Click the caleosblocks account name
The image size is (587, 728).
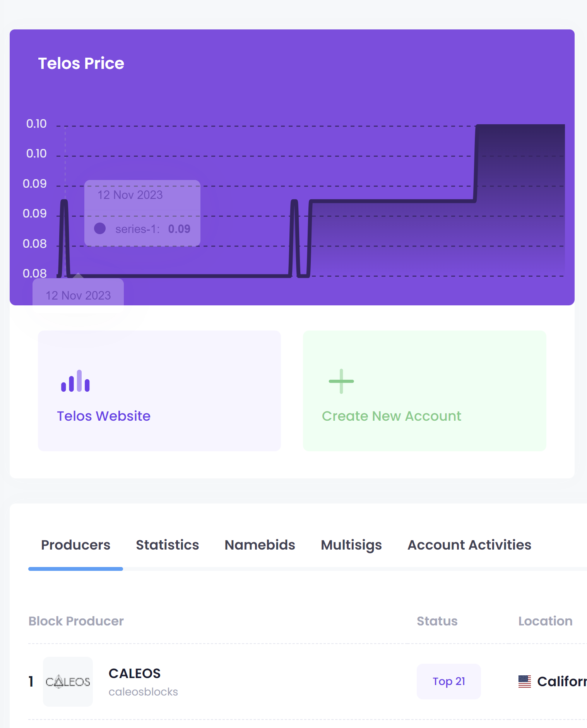click(x=143, y=692)
